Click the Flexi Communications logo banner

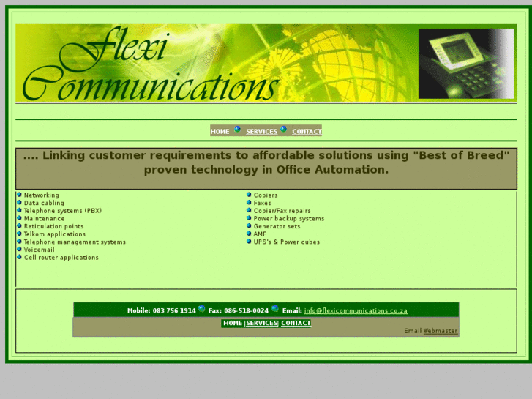(x=266, y=63)
